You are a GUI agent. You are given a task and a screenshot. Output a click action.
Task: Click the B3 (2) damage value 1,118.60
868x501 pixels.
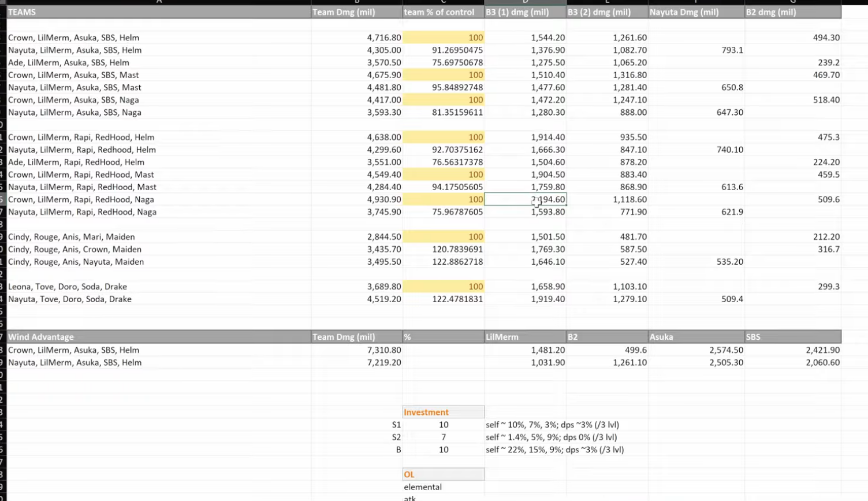608,199
